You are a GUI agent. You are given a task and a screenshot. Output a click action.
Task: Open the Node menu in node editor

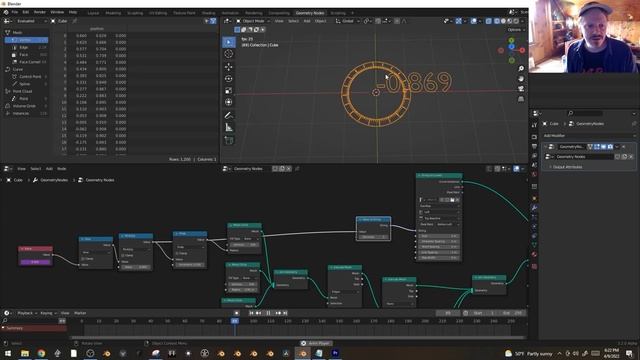pyautogui.click(x=62, y=169)
